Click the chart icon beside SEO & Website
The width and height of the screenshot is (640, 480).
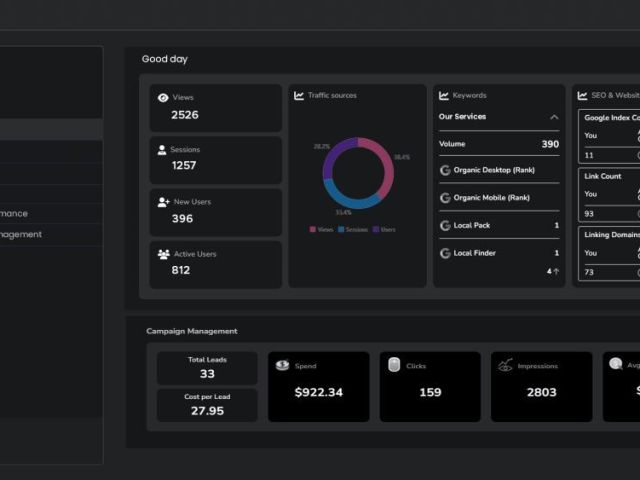[582, 96]
